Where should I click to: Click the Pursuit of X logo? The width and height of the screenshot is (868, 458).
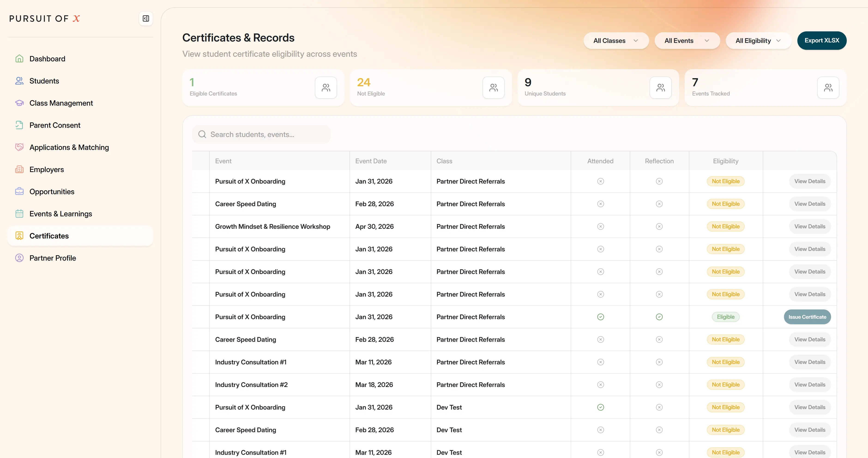(x=45, y=18)
